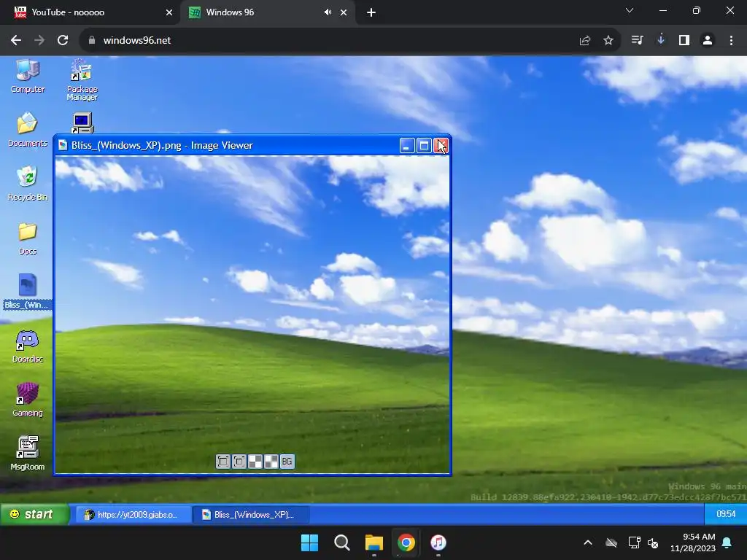747x560 pixels.
Task: Select the Bliss_(Windows_XP) taskbar item
Action: (251, 515)
